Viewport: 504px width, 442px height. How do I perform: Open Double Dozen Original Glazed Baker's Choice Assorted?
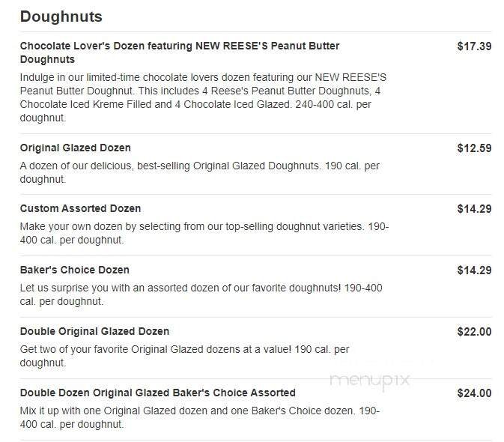coord(158,393)
